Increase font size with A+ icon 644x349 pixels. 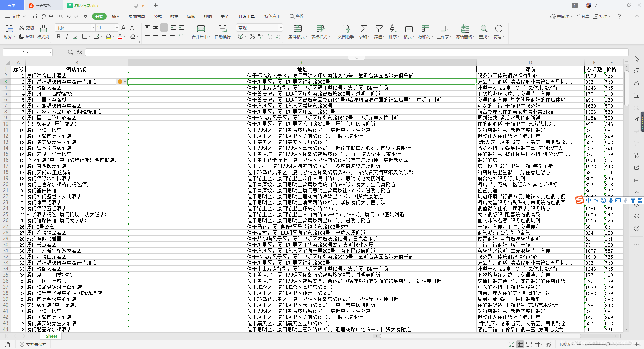[x=124, y=28]
